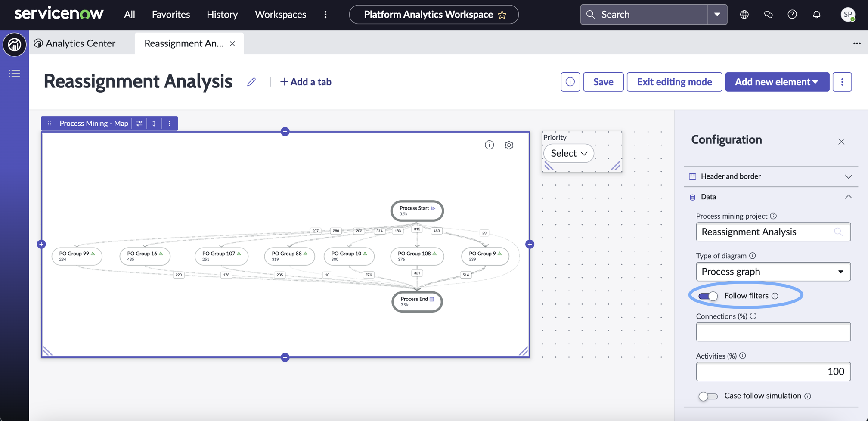Edit the Reassignment Analysis title with the pencil

point(251,82)
